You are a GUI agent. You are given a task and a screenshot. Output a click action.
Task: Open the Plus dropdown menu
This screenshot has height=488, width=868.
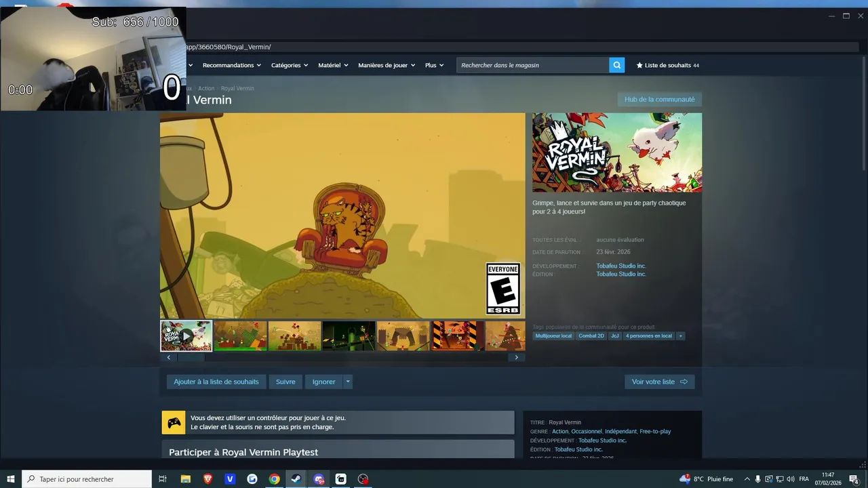[435, 65]
